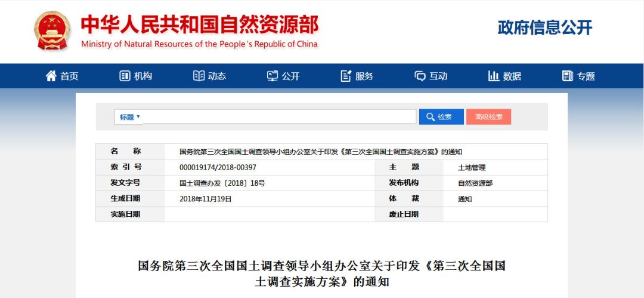644x298 pixels.
Task: Click the document-edit icon for 服务
Action: coord(346,76)
